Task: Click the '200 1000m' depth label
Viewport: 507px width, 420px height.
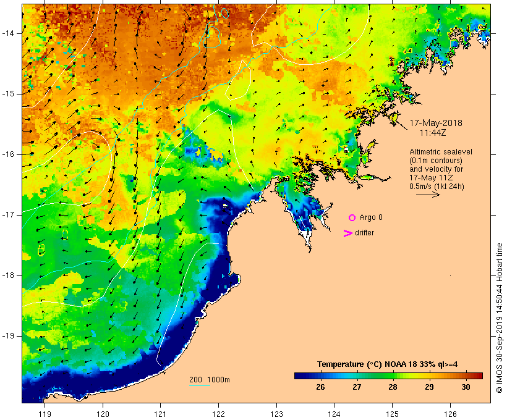Action: point(210,380)
